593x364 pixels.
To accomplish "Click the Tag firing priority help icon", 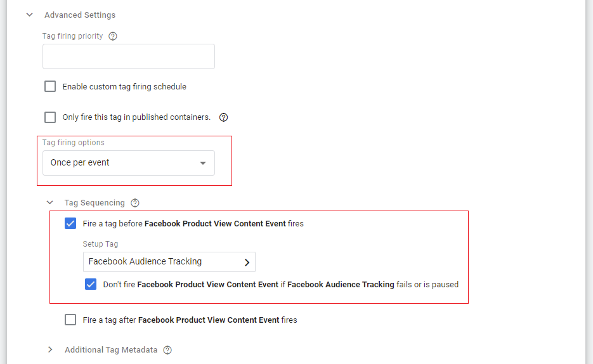I will click(113, 36).
